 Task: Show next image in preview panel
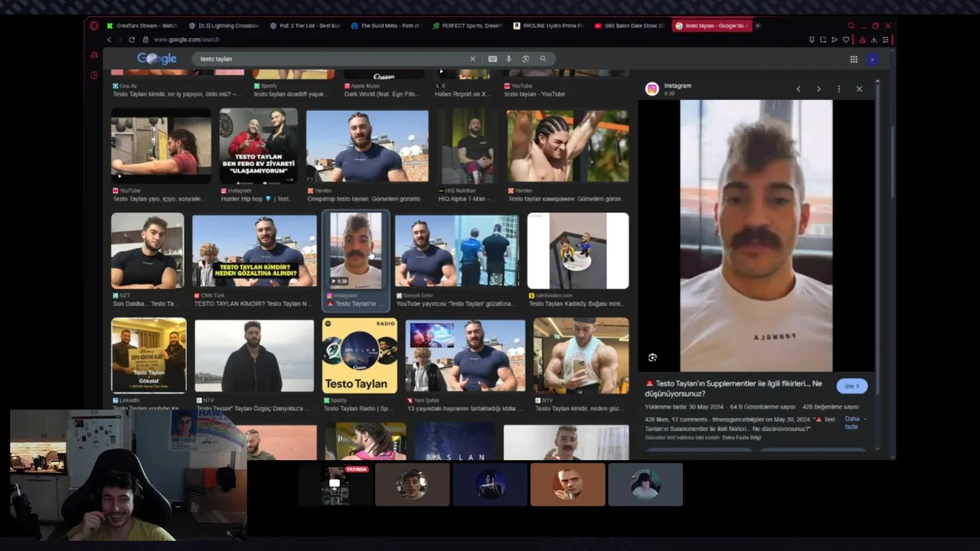[x=818, y=89]
